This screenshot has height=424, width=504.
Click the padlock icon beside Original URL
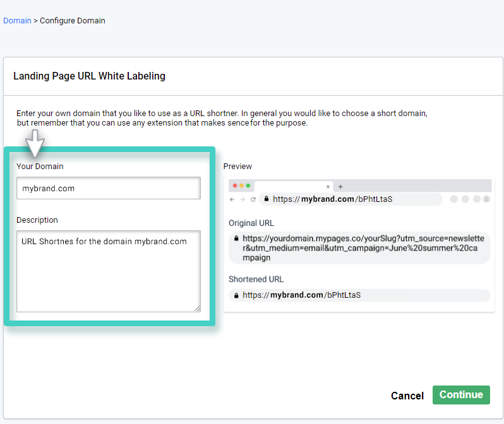click(236, 238)
